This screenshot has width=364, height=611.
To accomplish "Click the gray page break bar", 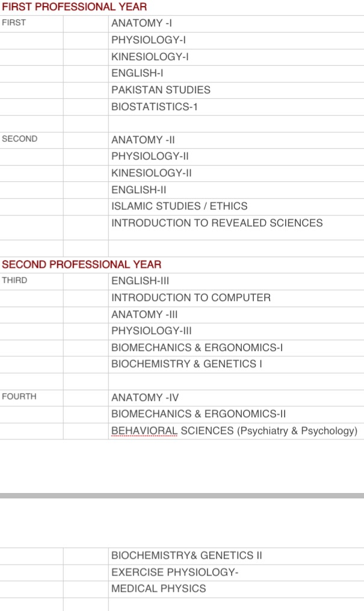I will pos(182,495).
